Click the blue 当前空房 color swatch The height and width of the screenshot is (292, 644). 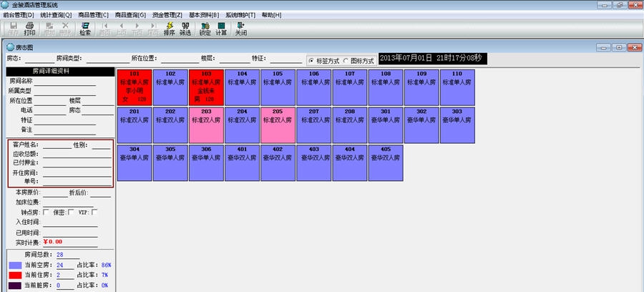click(15, 266)
